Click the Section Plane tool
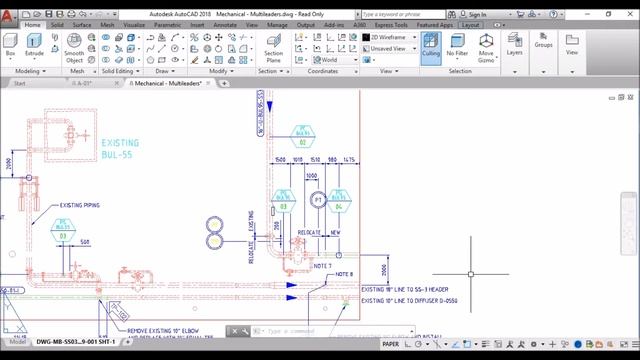Image resolution: width=640 pixels, height=360 pixels. (x=273, y=48)
